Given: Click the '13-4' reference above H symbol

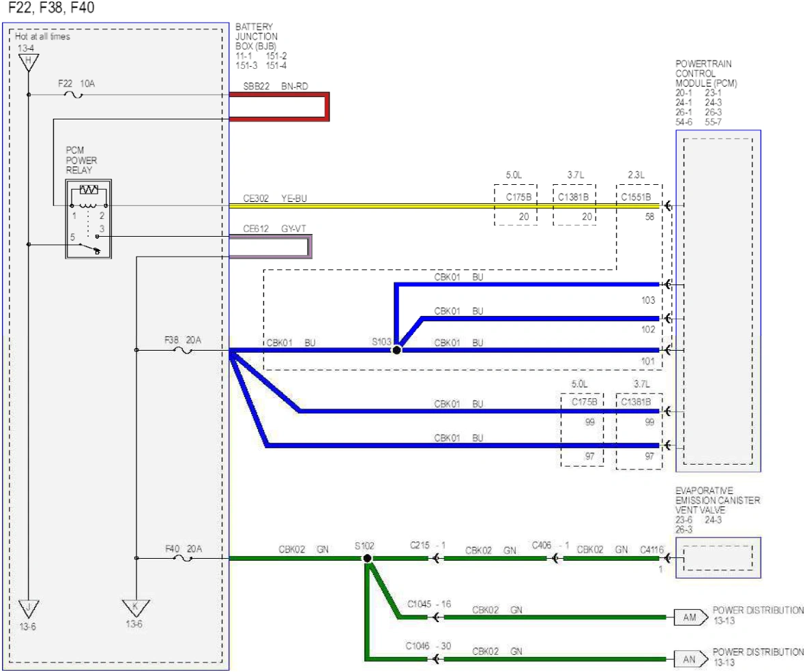Looking at the screenshot, I should tap(26, 48).
